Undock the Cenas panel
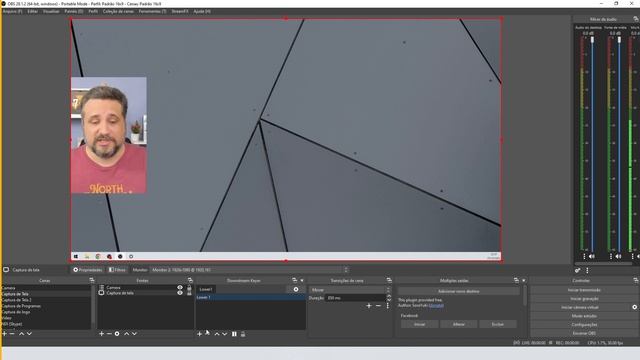 click(x=91, y=280)
